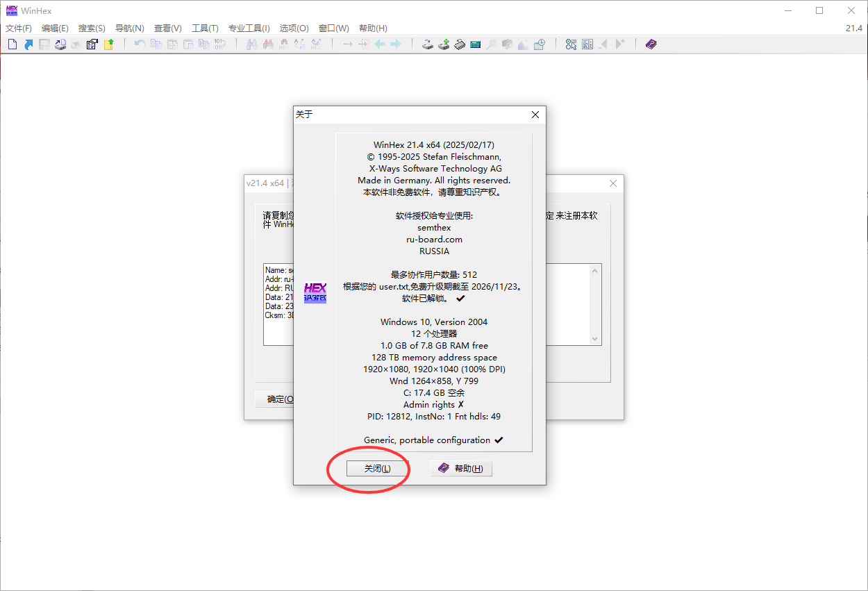The height and width of the screenshot is (591, 868).
Task: Open the 窗口(W) menu
Action: pyautogui.click(x=333, y=28)
